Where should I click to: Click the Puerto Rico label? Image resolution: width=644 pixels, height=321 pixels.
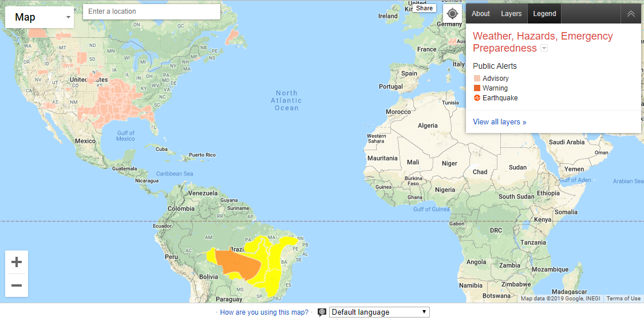pos(202,155)
